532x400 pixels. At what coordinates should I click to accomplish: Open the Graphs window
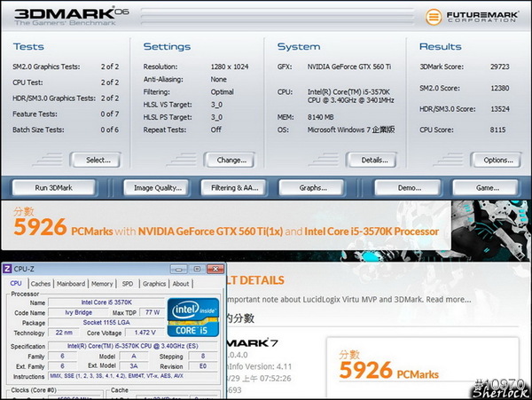(313, 188)
